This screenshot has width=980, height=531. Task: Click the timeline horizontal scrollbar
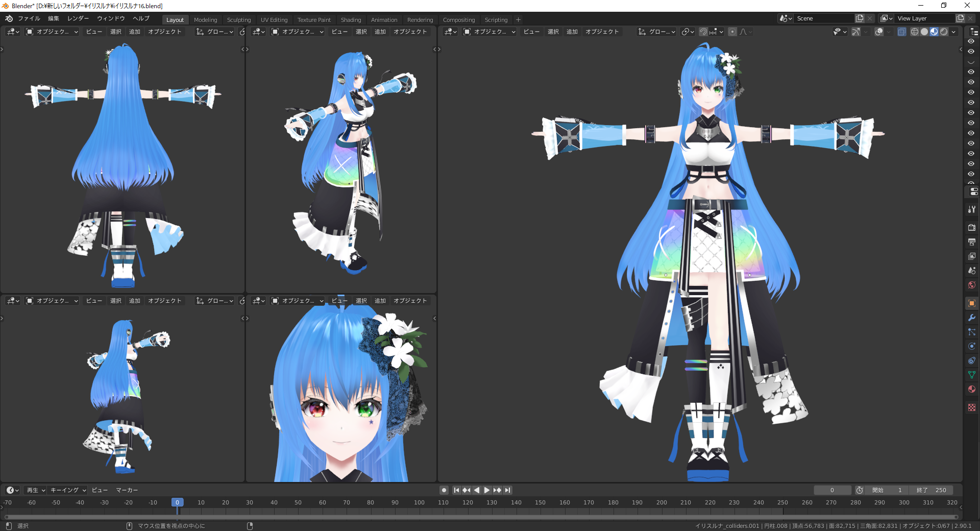pyautogui.click(x=480, y=517)
